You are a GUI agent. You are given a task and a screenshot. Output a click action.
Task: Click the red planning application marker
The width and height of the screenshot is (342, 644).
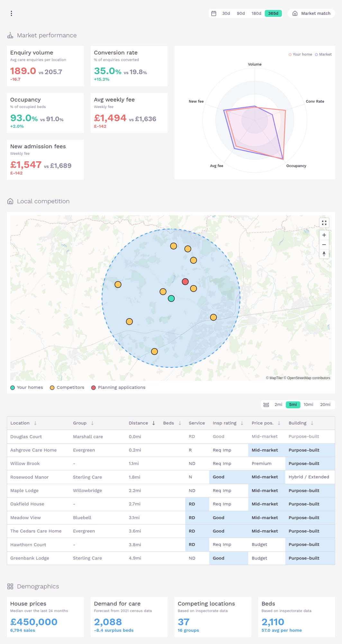[x=185, y=282]
